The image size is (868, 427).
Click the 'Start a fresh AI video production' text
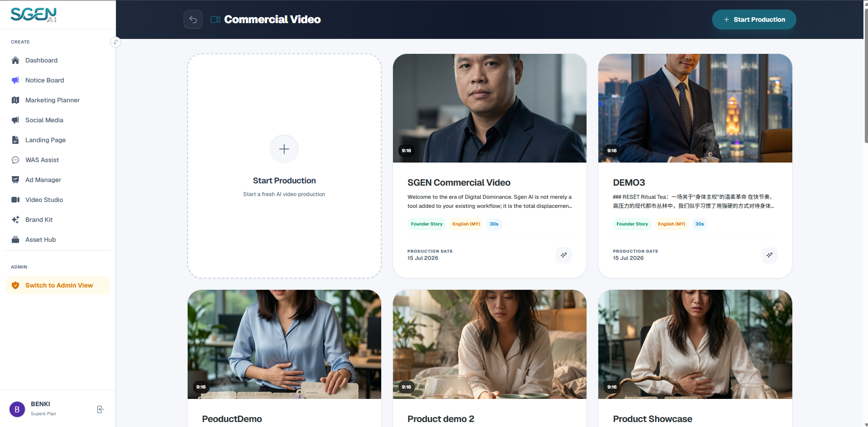pyautogui.click(x=284, y=194)
